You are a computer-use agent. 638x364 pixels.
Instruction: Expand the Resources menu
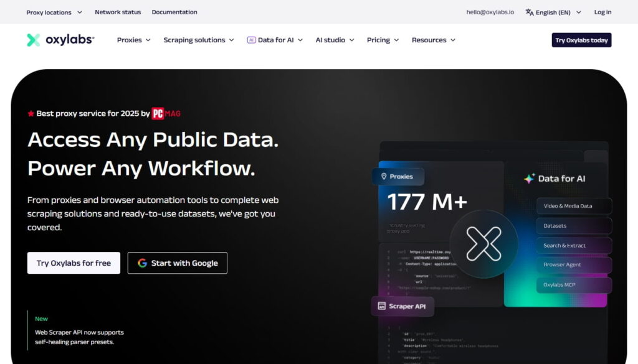pyautogui.click(x=433, y=40)
